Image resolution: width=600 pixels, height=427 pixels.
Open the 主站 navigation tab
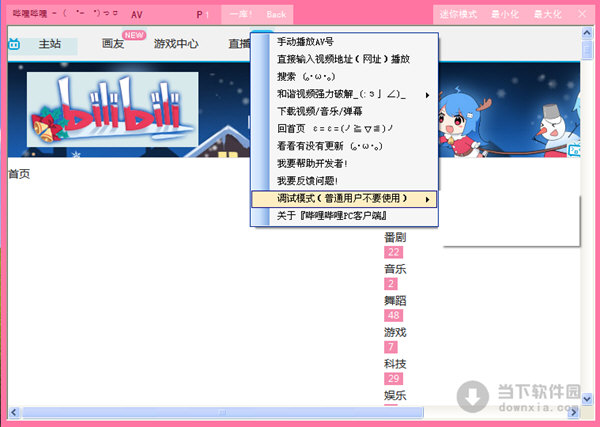50,44
